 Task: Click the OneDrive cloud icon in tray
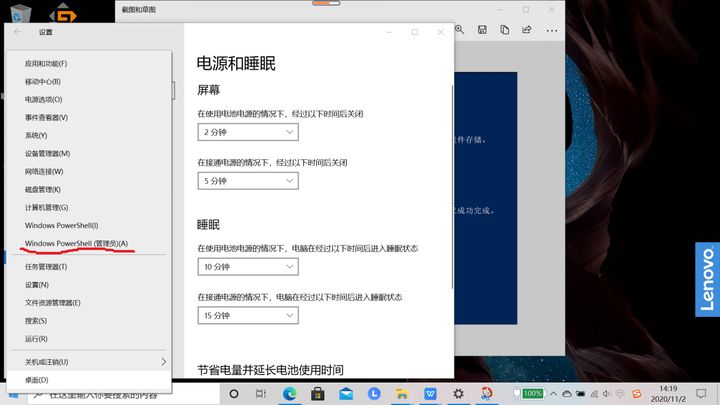point(567,394)
